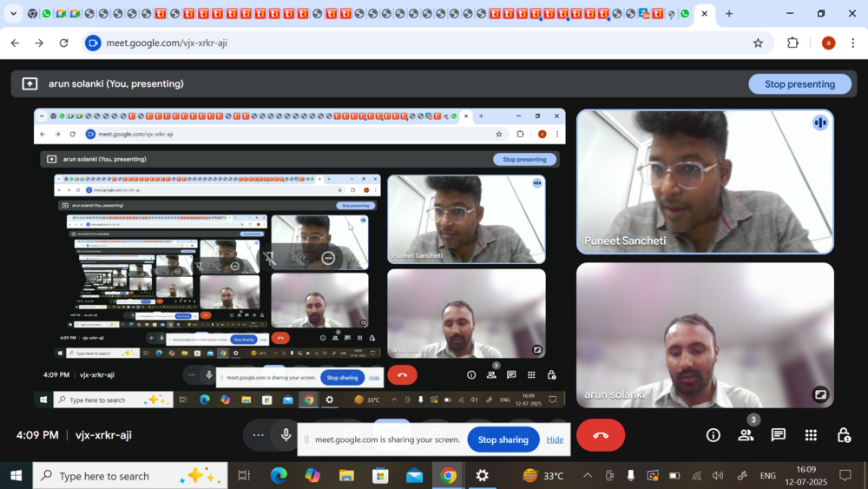
Task: Open the Microsoft Edge taskbar icon
Action: click(279, 476)
